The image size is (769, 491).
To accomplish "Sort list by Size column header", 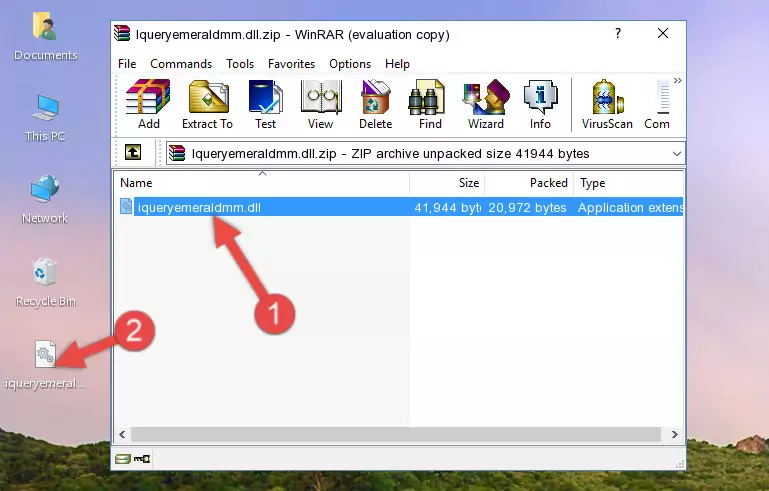I will [x=447, y=183].
